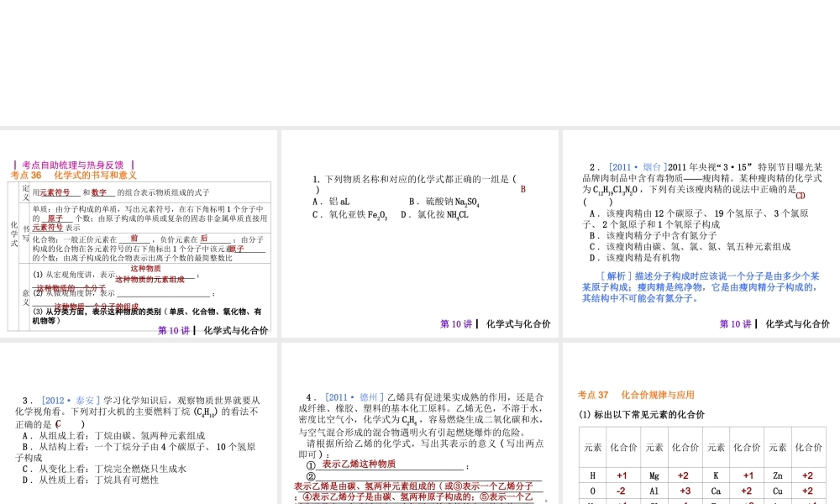Click the [2012·泰安] source tag
Viewport: 840px width, 504px height.
[71, 401]
